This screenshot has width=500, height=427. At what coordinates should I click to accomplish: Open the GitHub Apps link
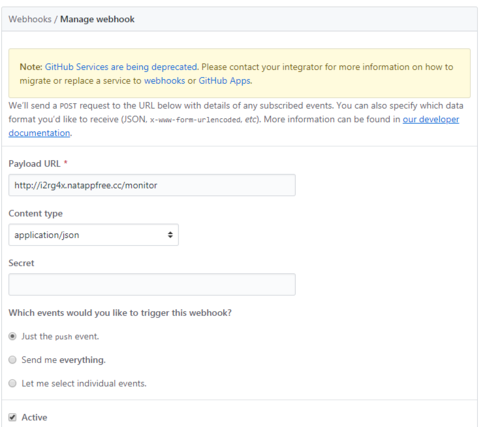pos(225,81)
